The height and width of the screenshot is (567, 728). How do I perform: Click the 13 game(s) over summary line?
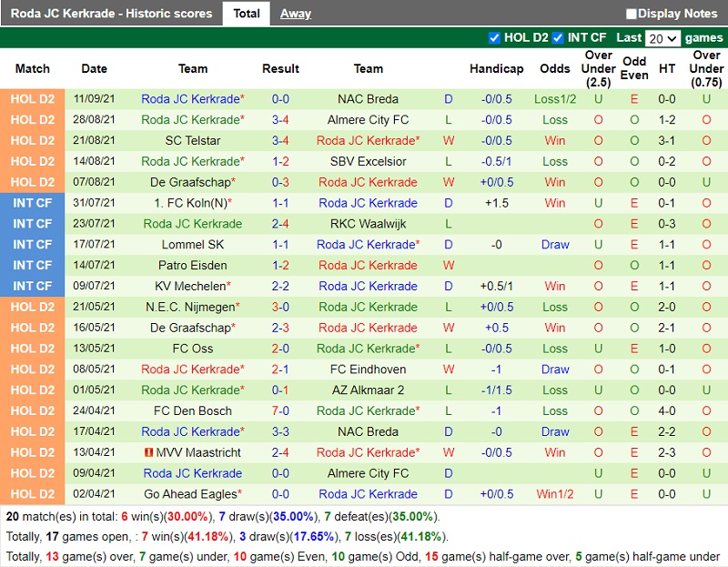coord(363,556)
